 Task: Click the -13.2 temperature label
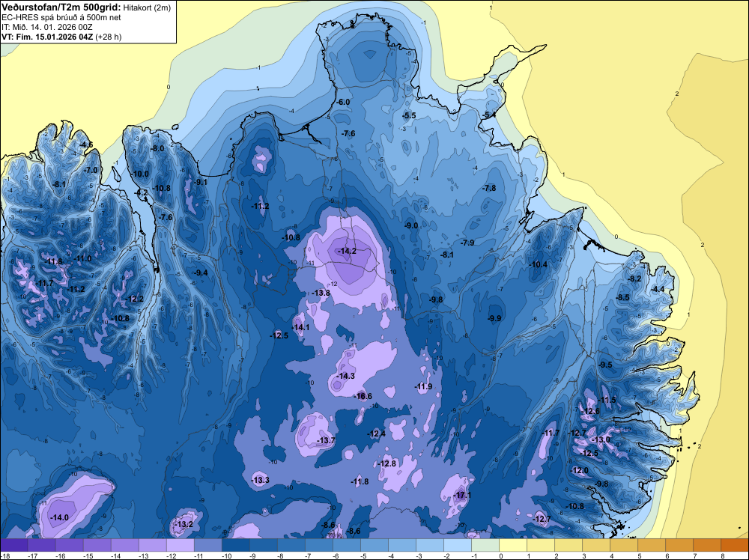184,524
